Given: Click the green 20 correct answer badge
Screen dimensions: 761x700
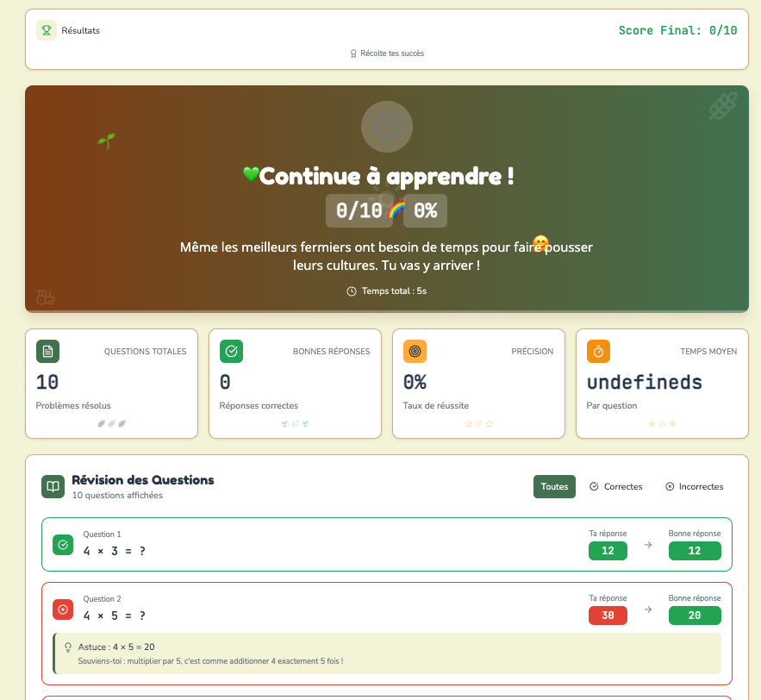Looking at the screenshot, I should [x=695, y=616].
